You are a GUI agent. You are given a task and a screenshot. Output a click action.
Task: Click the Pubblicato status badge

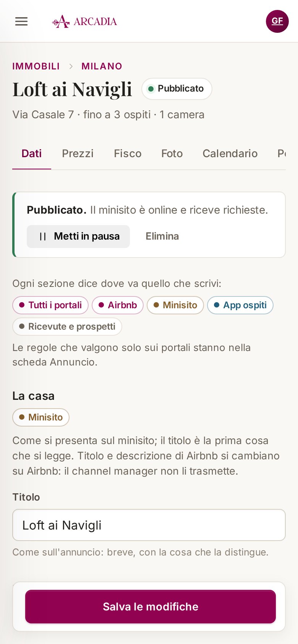(x=177, y=89)
